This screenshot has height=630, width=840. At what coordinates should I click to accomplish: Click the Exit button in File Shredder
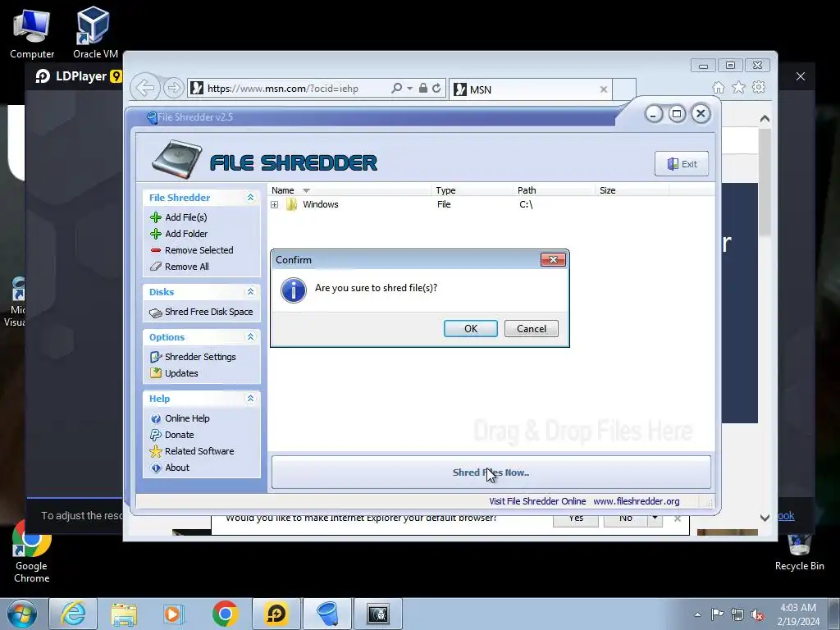(x=682, y=164)
